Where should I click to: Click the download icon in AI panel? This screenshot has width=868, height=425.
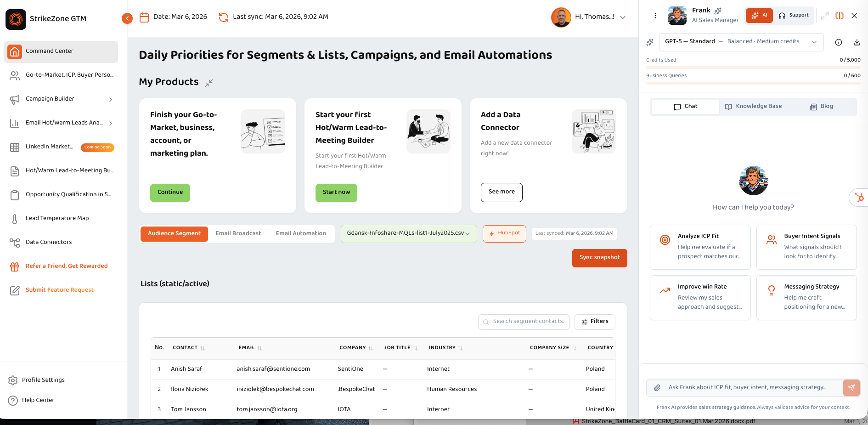coord(857,42)
